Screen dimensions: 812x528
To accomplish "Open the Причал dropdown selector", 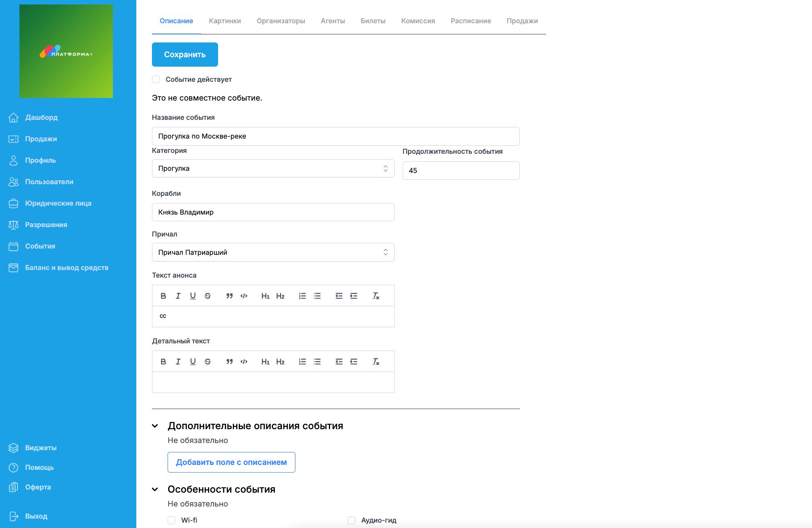I will pos(273,253).
